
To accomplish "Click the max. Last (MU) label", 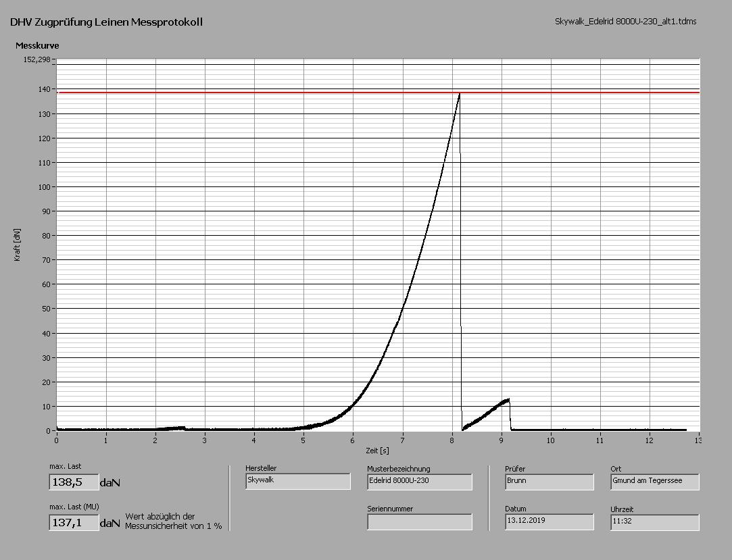I will (74, 507).
